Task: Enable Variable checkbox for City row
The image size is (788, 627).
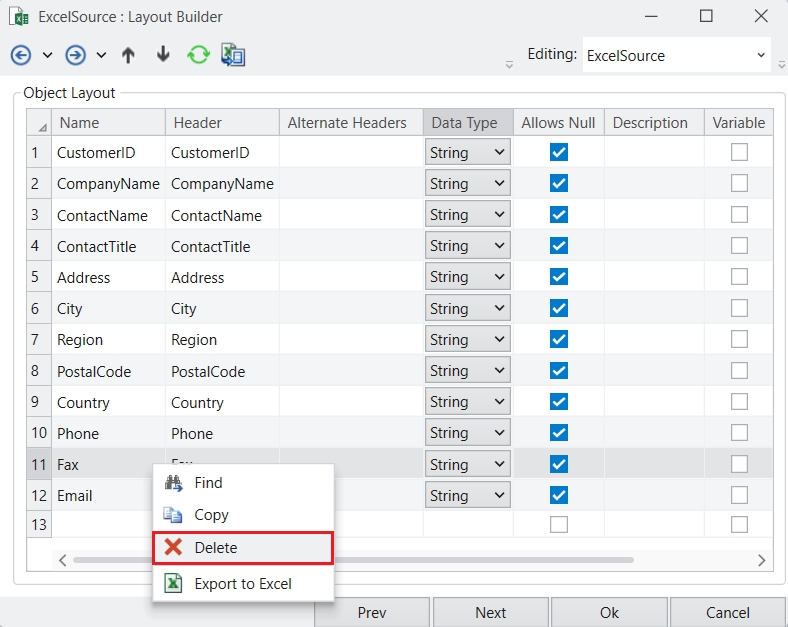Action: [x=739, y=309]
